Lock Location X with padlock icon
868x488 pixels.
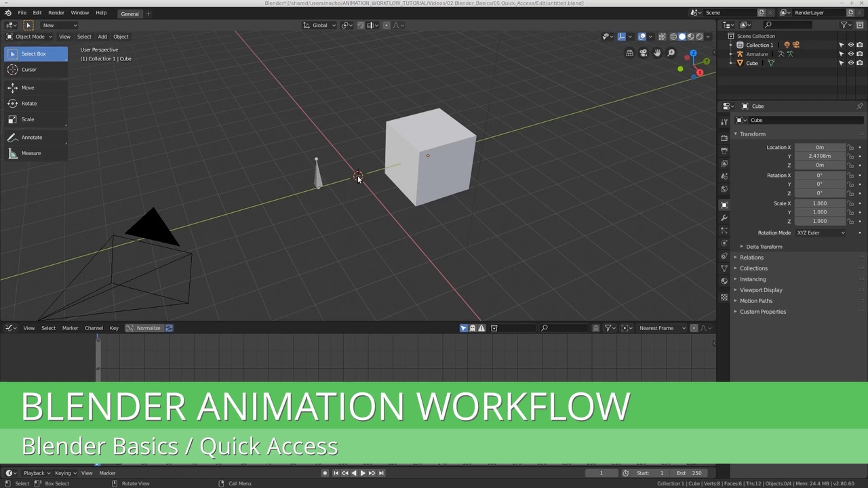(x=850, y=147)
